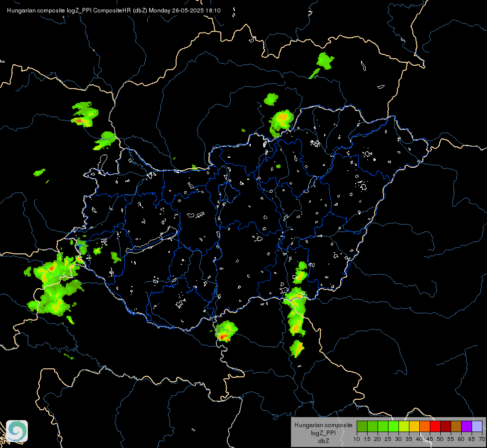Click the 'Hungarian composite' label in the legend
This screenshot has height=448, width=487.
coord(323,425)
